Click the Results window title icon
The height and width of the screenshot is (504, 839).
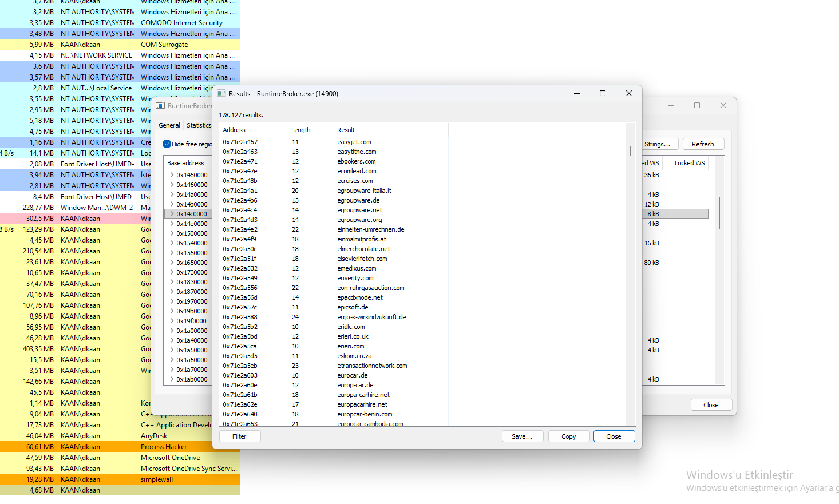coord(221,93)
